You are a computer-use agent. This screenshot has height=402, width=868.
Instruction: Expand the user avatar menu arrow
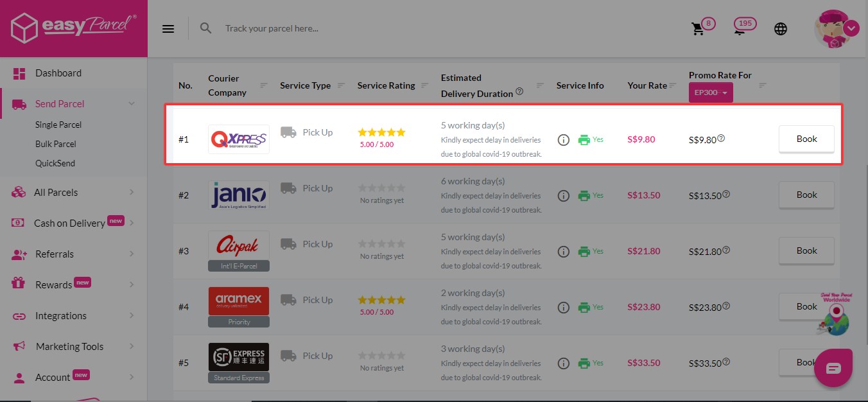851,28
